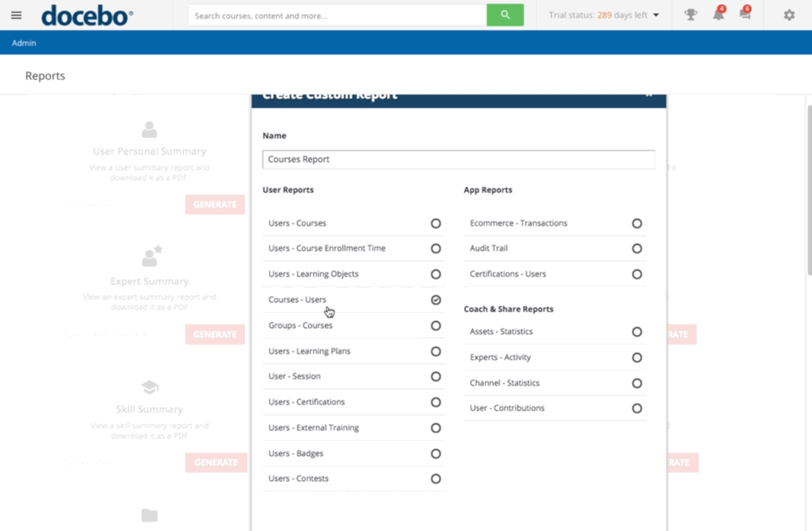The height and width of the screenshot is (531, 812).
Task: Open the hamburger main menu
Action: pyautogui.click(x=16, y=15)
